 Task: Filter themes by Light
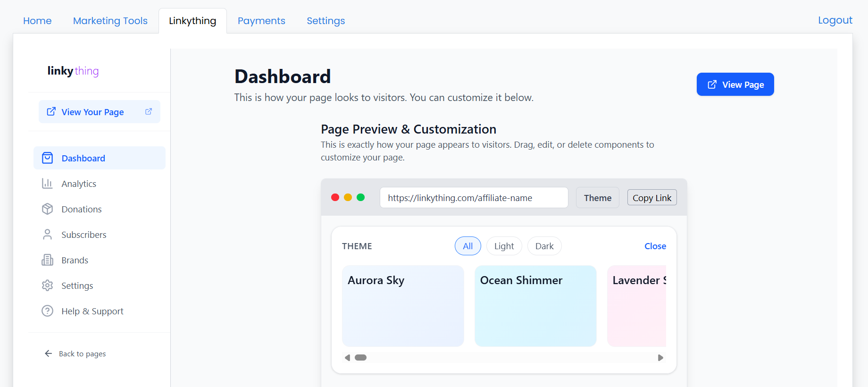point(504,246)
